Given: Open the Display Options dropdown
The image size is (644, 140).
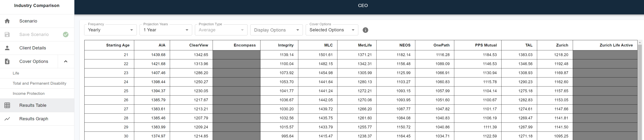Looking at the screenshot, I should 277,30.
